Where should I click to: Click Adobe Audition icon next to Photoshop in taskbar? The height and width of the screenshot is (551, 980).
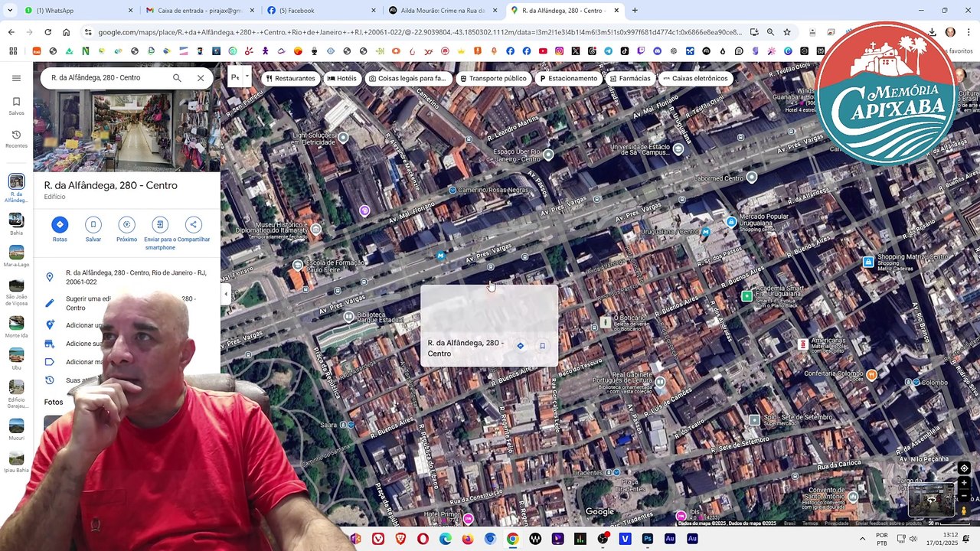click(669, 539)
